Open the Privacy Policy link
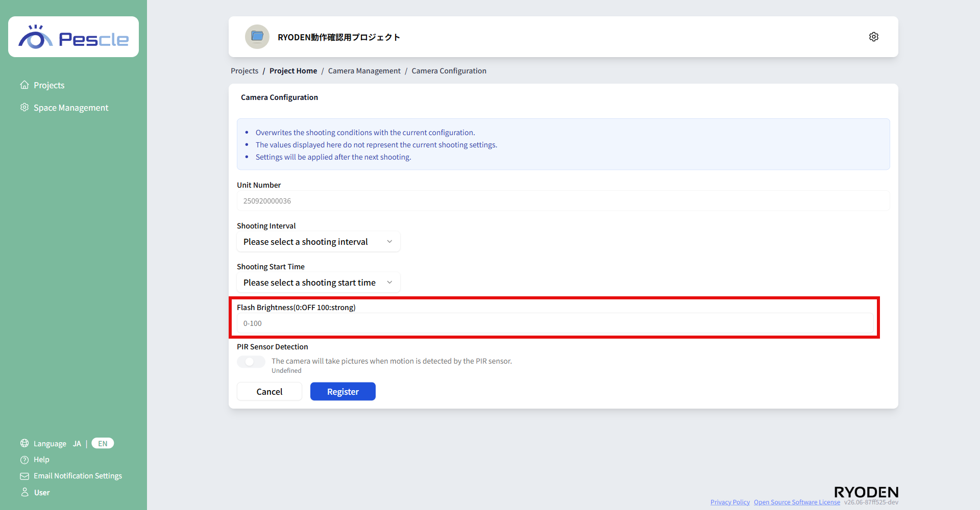 click(730, 502)
